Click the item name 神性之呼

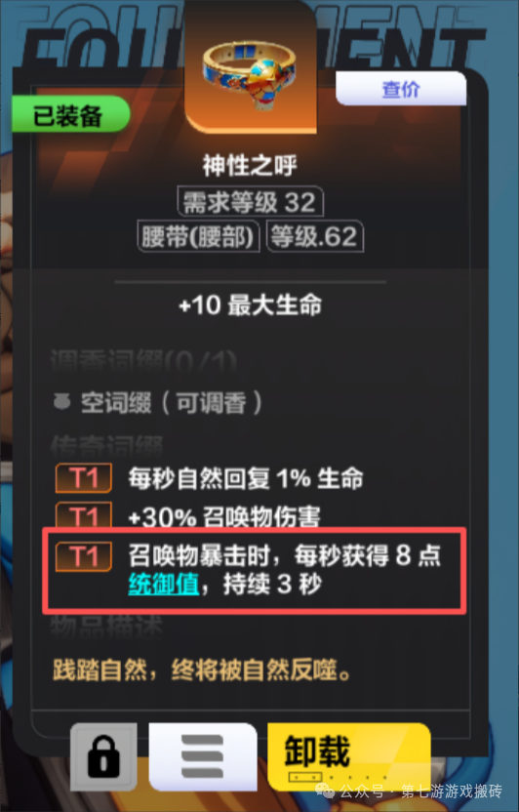coord(250,166)
